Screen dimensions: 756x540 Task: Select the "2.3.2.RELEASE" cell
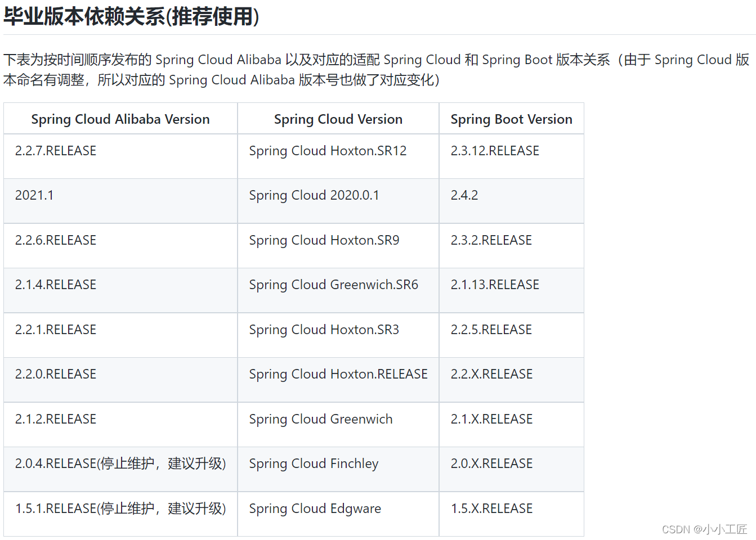[511, 246]
